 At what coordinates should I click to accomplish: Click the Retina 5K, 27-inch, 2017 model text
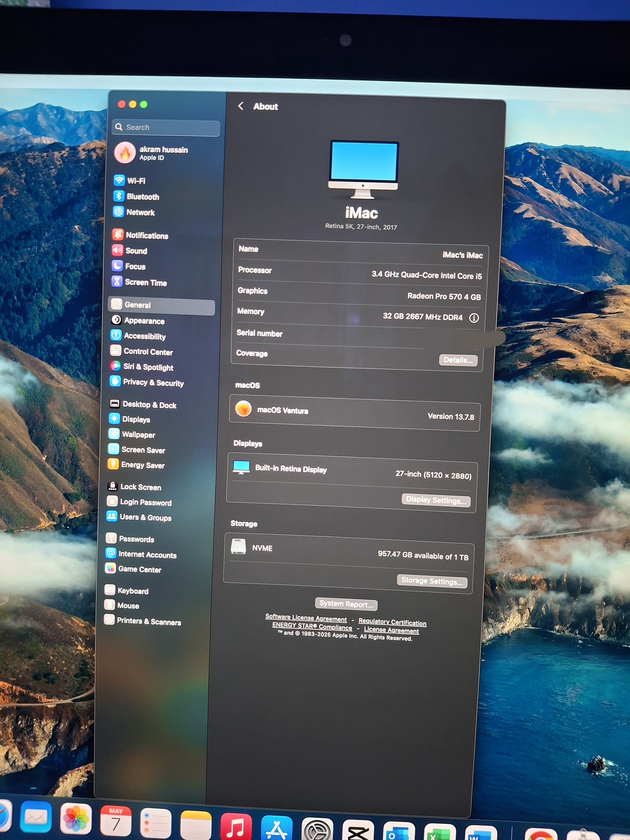click(361, 227)
